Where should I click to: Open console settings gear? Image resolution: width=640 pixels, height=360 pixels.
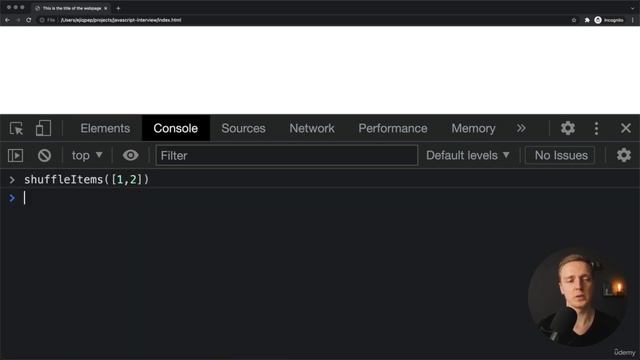pos(623,156)
